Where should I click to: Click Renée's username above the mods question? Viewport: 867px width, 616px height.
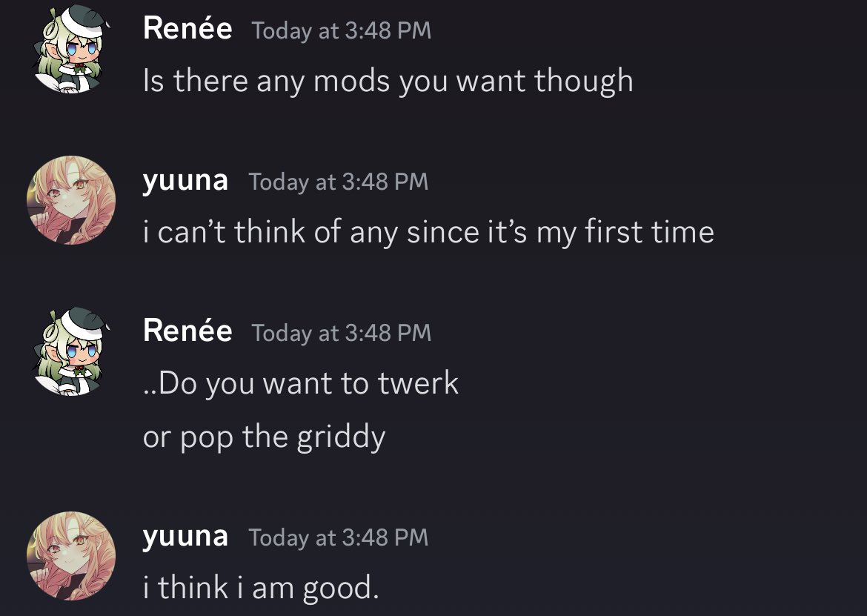click(x=187, y=30)
